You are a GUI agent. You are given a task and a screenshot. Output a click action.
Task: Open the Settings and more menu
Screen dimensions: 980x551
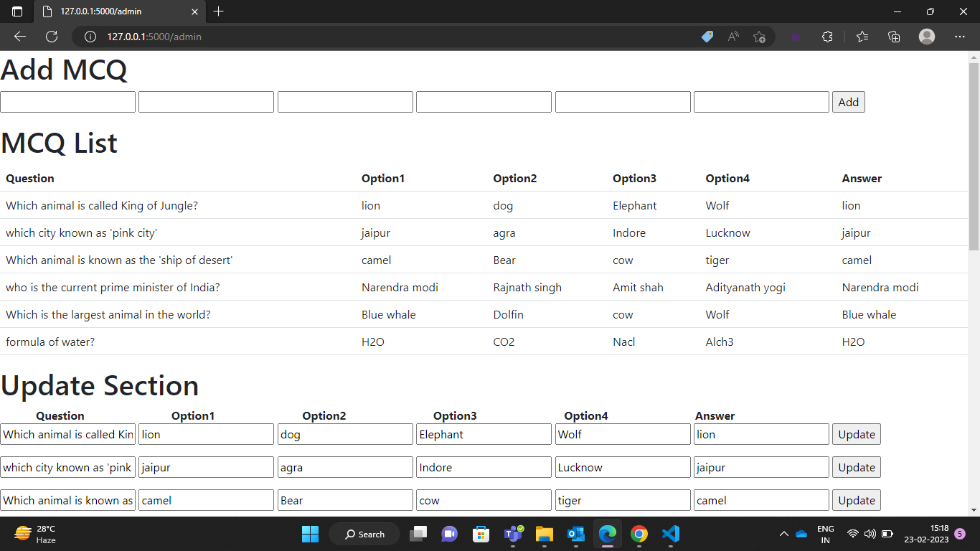959,37
